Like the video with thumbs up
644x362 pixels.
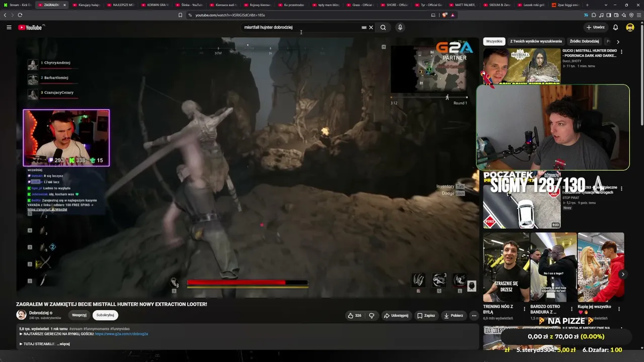tap(354, 316)
